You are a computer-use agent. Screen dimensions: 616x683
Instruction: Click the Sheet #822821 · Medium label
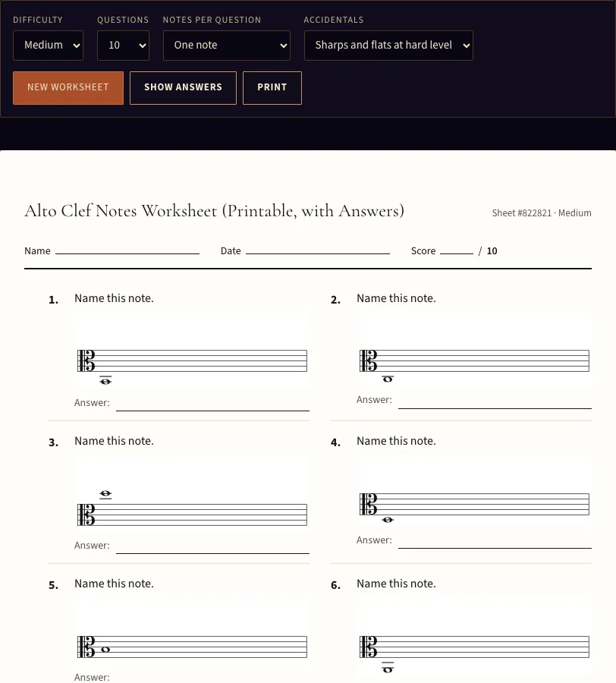coord(542,213)
